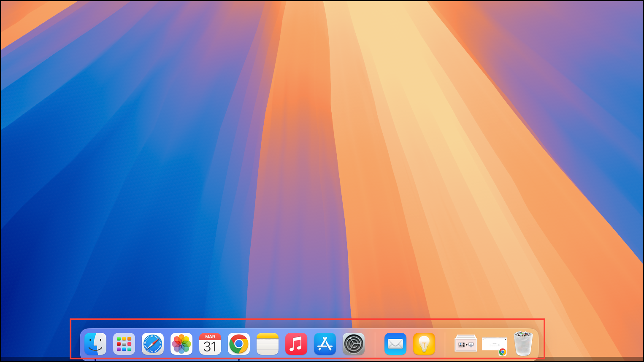Open the Mail app

pos(395,344)
